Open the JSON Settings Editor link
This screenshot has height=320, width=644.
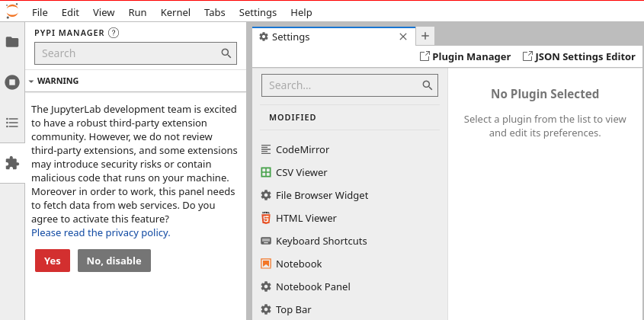(578, 56)
